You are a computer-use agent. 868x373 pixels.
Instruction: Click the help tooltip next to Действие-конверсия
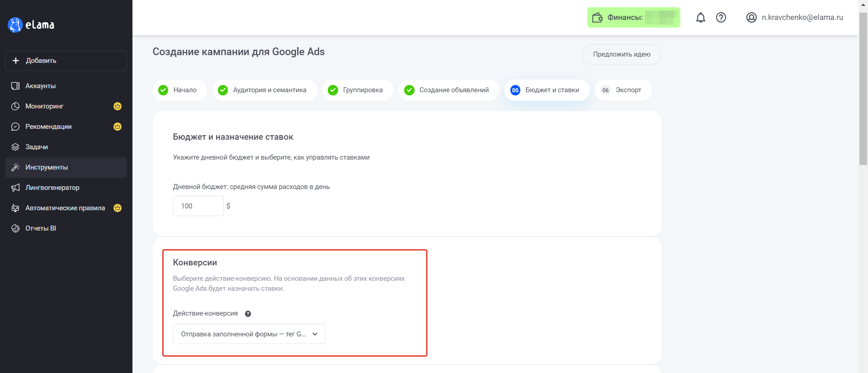pos(248,314)
